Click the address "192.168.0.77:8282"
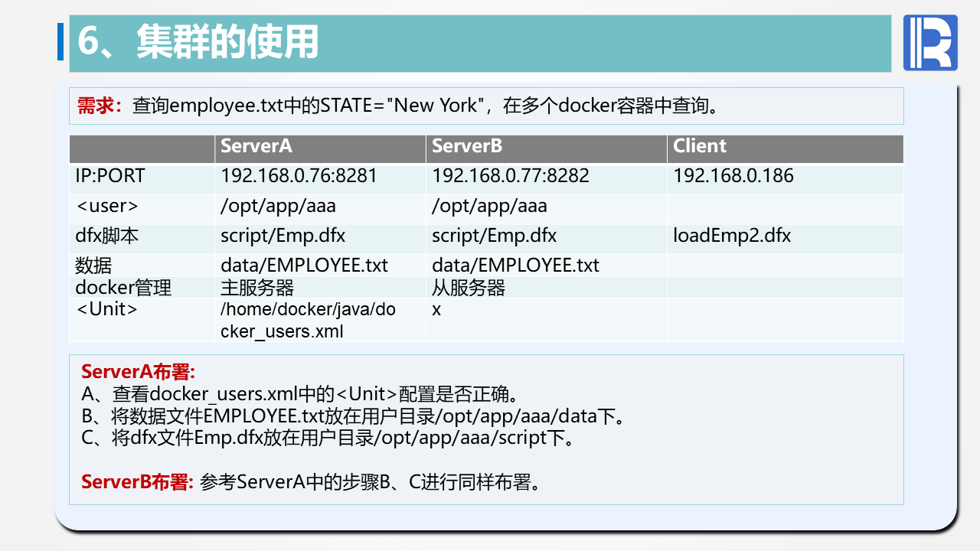980x551 pixels. point(511,176)
